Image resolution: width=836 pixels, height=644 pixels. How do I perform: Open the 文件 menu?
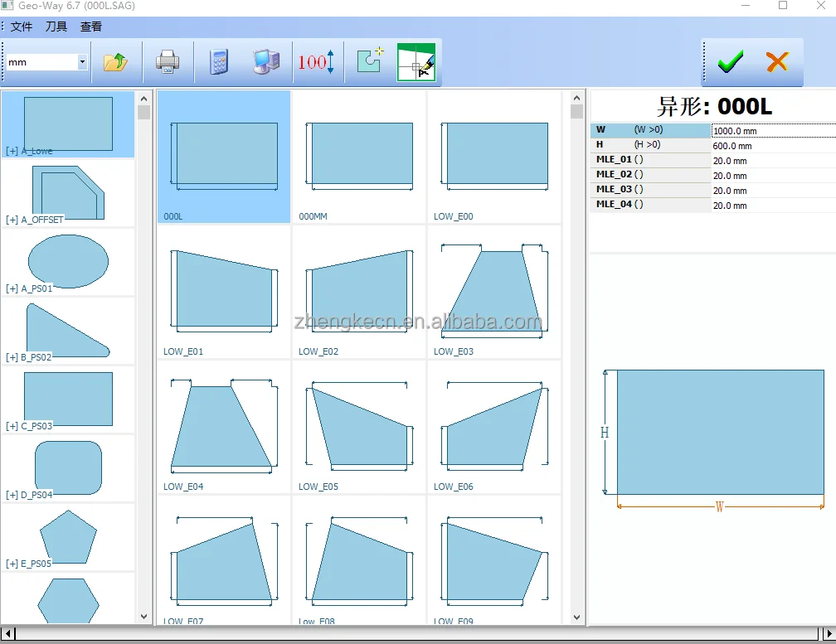[22, 27]
